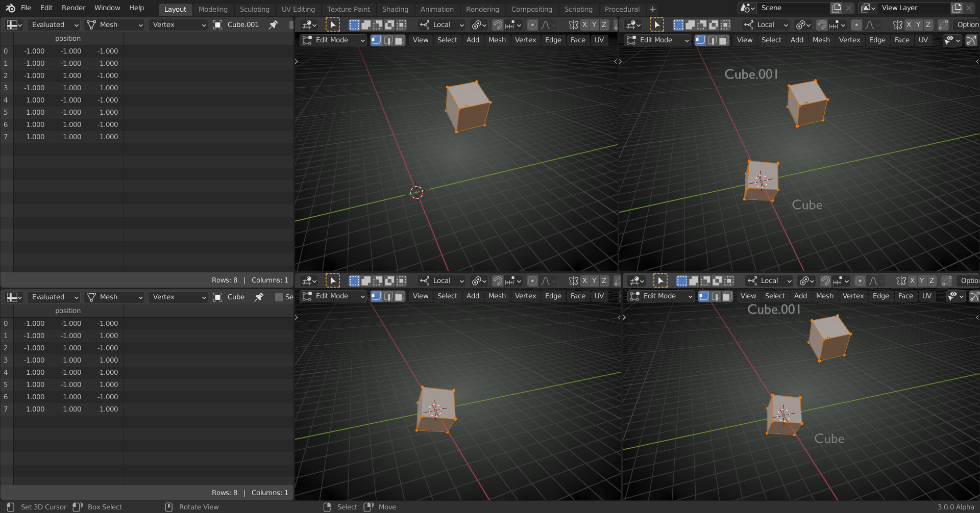Open the Face menu in the bottom-right viewport
980x513 pixels.
905,296
